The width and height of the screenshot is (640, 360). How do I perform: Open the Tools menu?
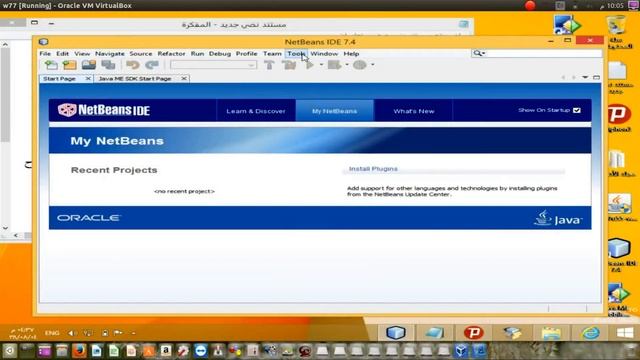click(296, 53)
